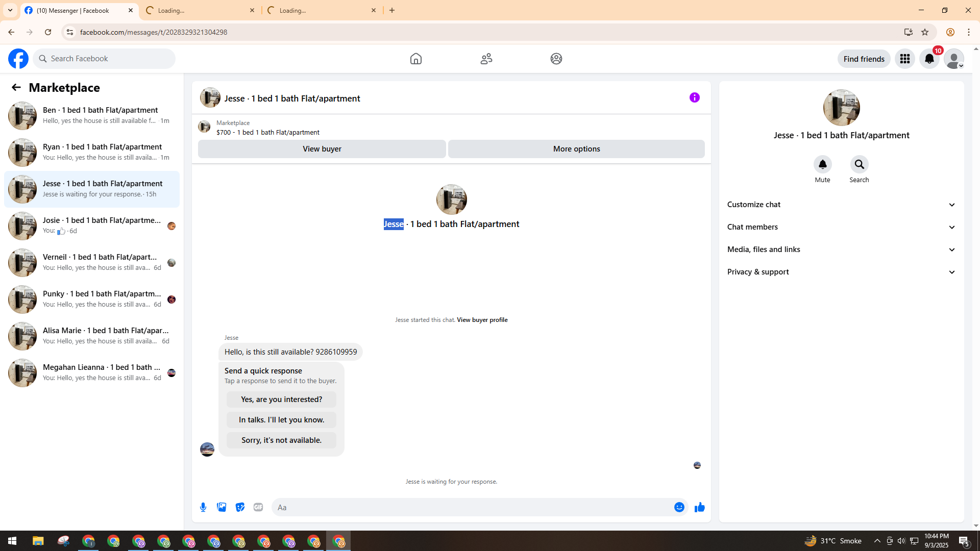This screenshot has width=980, height=551.
Task: Open notifications bell with 10 badge
Action: coord(929,59)
